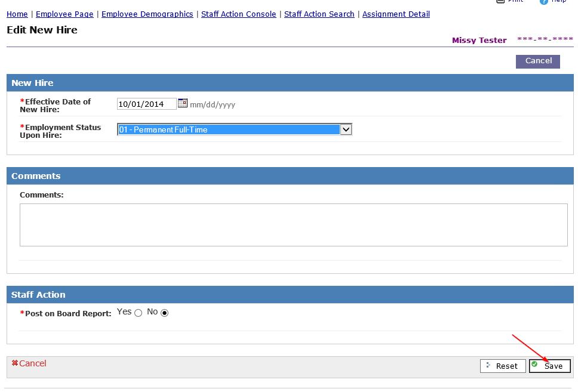
Task: Click the '01 - Permanent Full-Time' selected value
Action: [x=228, y=129]
